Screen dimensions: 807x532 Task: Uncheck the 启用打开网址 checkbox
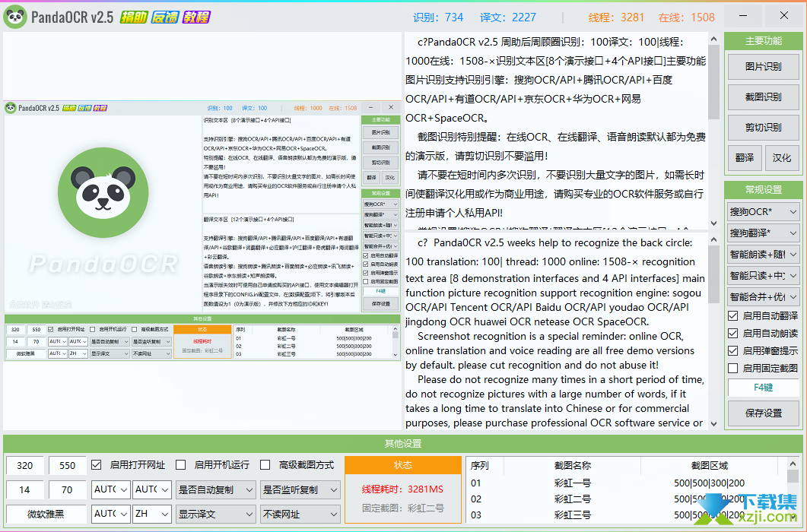click(97, 464)
